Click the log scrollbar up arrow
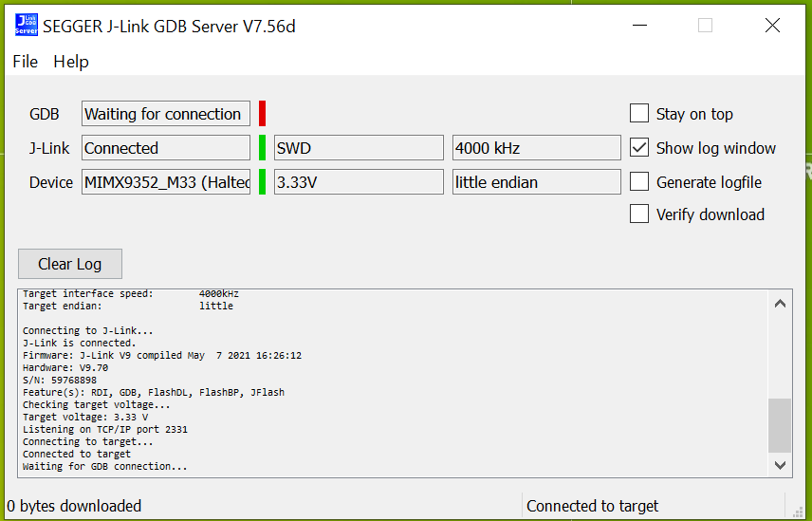812x521 pixels. pos(780,305)
